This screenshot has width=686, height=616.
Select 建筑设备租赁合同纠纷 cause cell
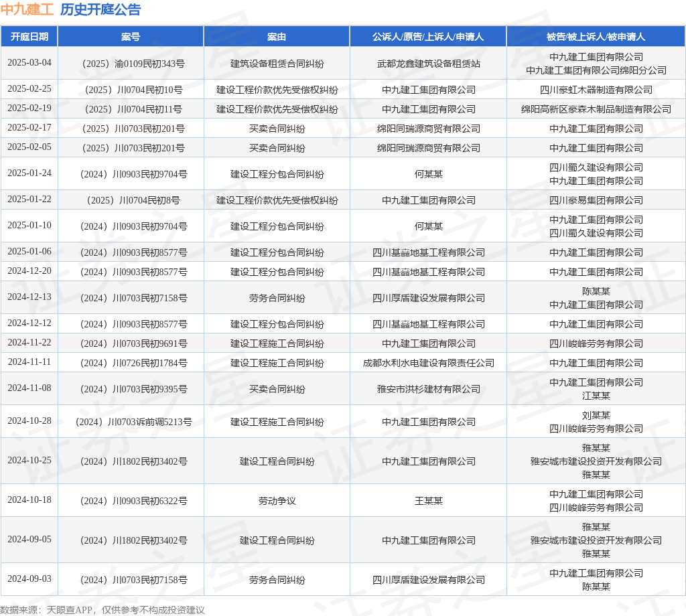pyautogui.click(x=277, y=64)
